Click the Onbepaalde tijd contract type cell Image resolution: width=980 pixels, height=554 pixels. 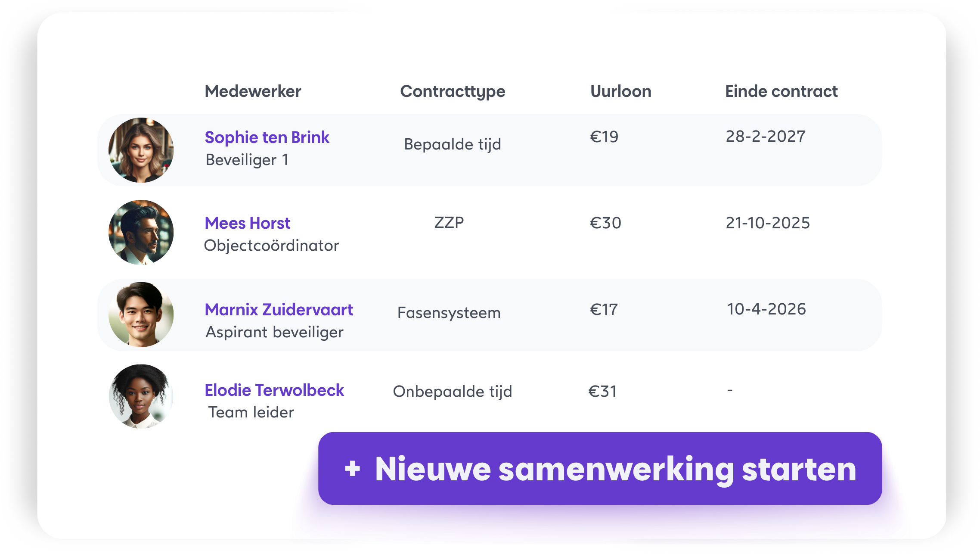coord(453,392)
